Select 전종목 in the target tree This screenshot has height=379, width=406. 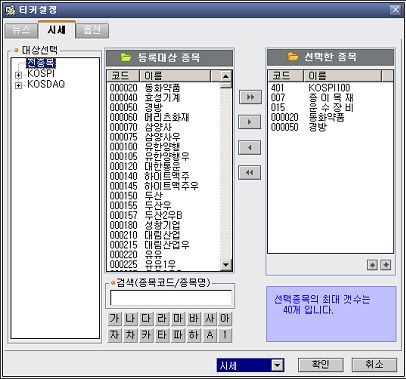[x=41, y=63]
